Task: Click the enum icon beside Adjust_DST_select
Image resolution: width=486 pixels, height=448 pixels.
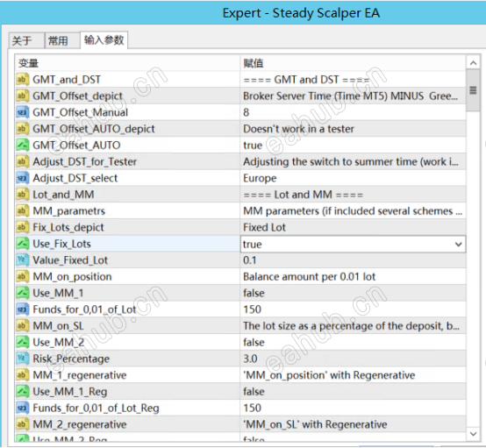Action: 22,178
